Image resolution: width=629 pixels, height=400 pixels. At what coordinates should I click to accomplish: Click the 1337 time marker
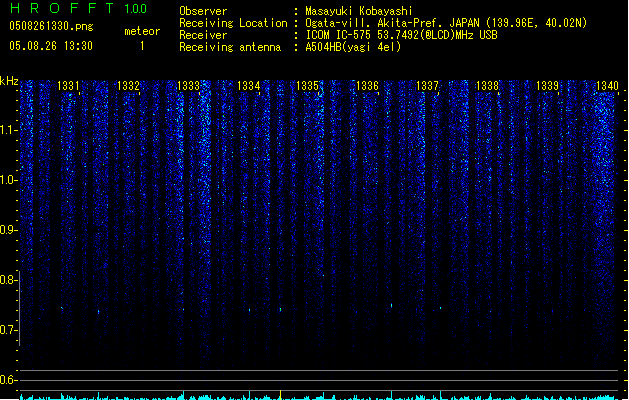[427, 85]
